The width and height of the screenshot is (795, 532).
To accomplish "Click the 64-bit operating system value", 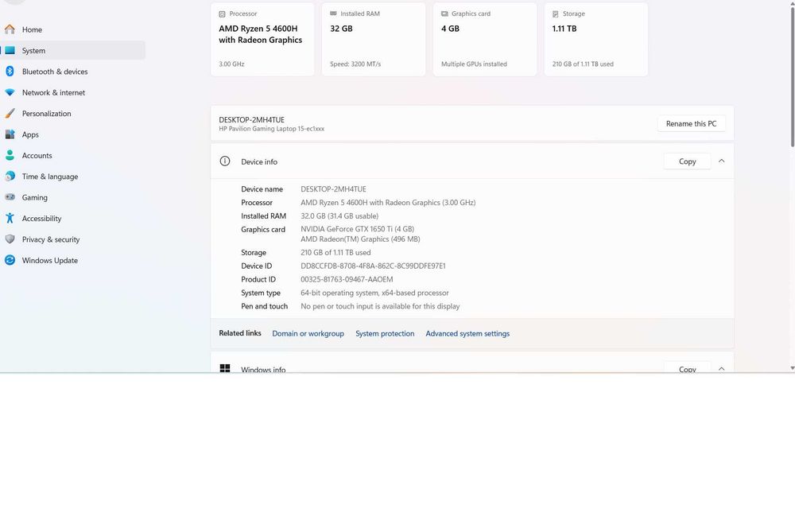I will coord(374,293).
